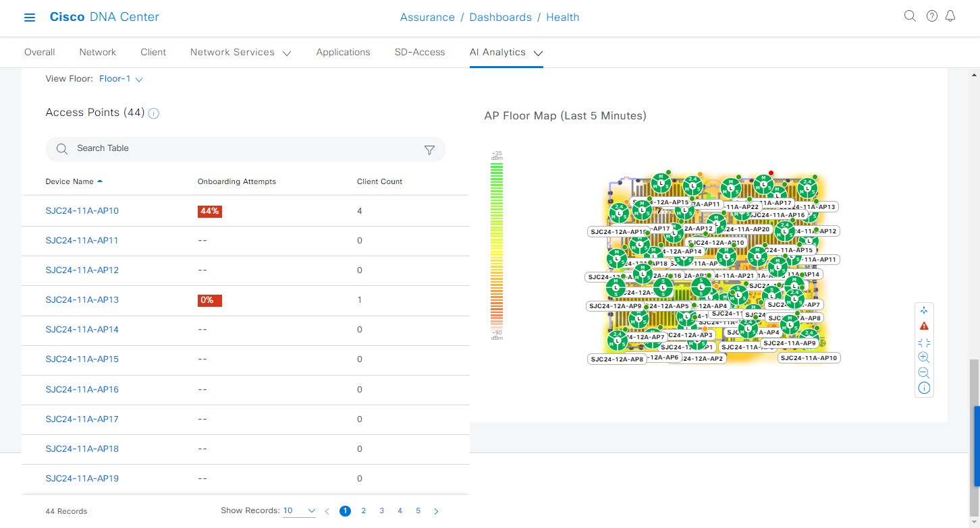Click the red 44% onboarding badge
The width and height of the screenshot is (980, 528).
tap(210, 211)
